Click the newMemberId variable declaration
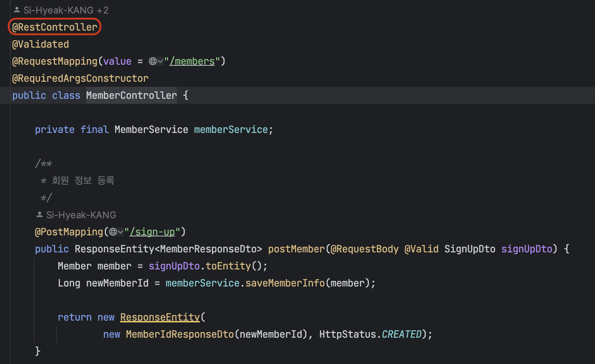The width and height of the screenshot is (595, 364). click(x=117, y=283)
